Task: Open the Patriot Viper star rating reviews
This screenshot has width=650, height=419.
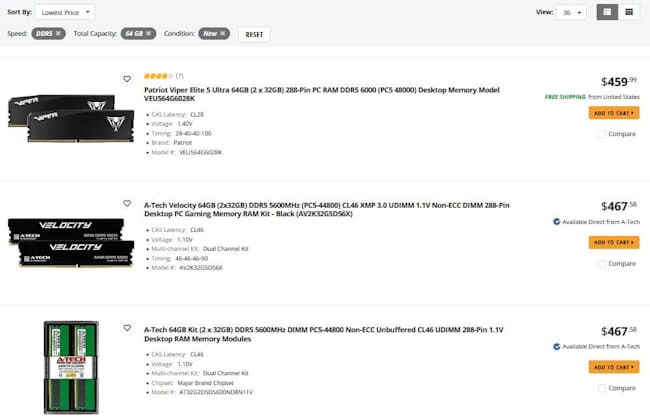Action: [x=164, y=76]
